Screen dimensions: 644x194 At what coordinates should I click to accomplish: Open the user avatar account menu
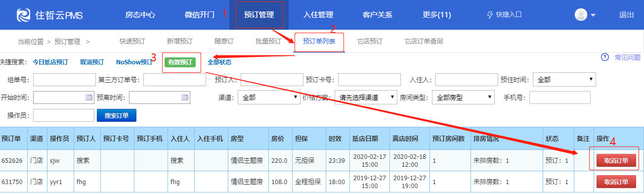click(585, 15)
